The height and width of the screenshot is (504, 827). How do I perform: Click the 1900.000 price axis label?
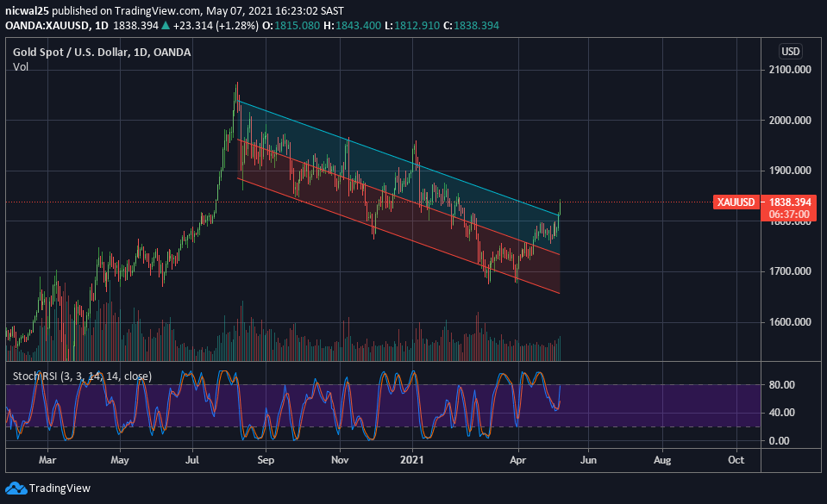(790, 171)
